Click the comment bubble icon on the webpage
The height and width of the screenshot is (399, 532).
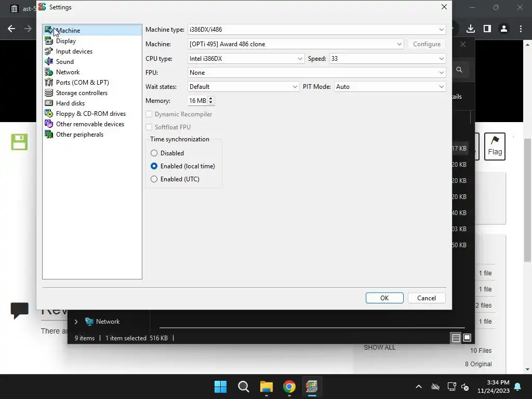pyautogui.click(x=19, y=310)
